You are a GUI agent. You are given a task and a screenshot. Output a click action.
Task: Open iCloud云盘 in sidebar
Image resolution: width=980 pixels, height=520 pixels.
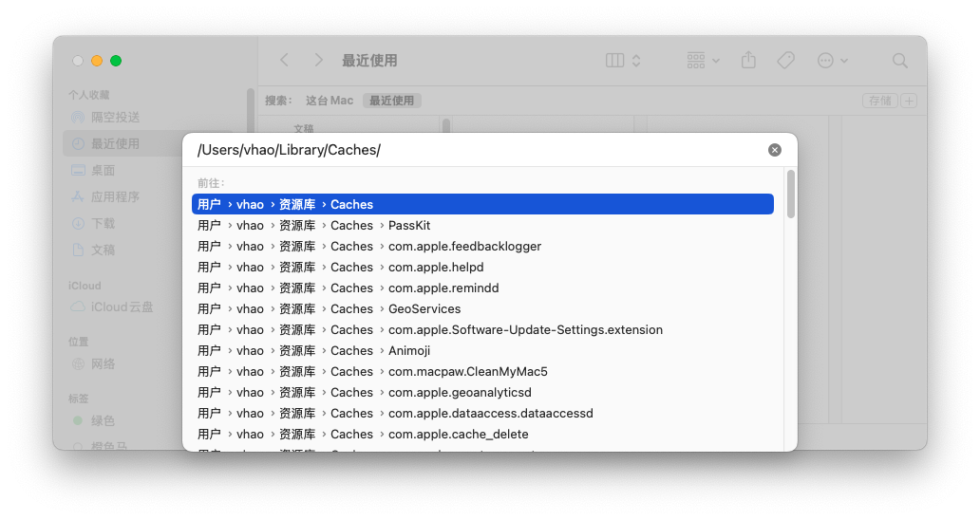[x=122, y=307]
